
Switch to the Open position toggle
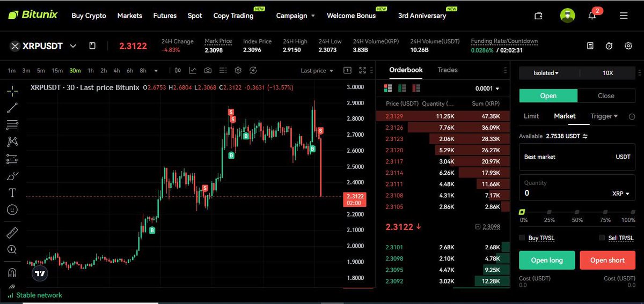click(548, 95)
